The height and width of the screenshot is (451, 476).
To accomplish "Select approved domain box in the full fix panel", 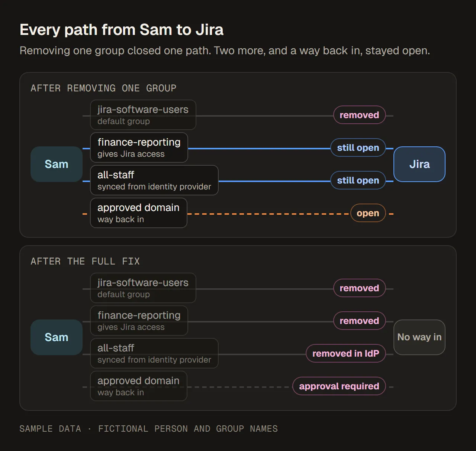I will 139,386.
